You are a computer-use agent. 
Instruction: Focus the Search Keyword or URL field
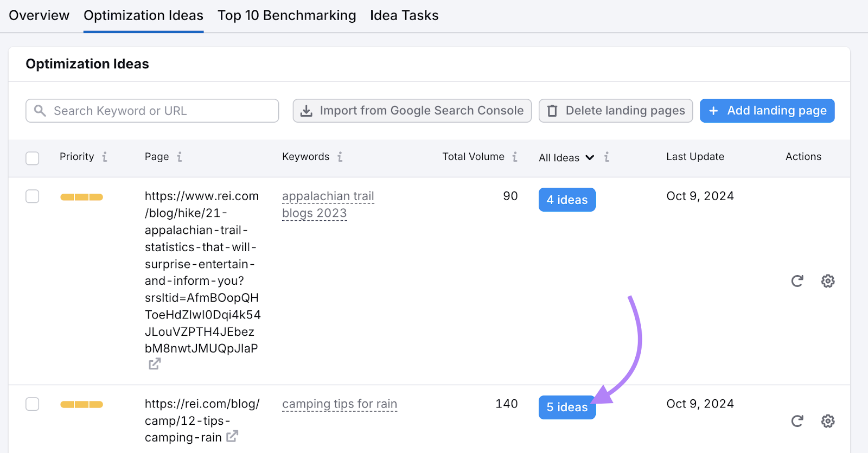pyautogui.click(x=157, y=111)
